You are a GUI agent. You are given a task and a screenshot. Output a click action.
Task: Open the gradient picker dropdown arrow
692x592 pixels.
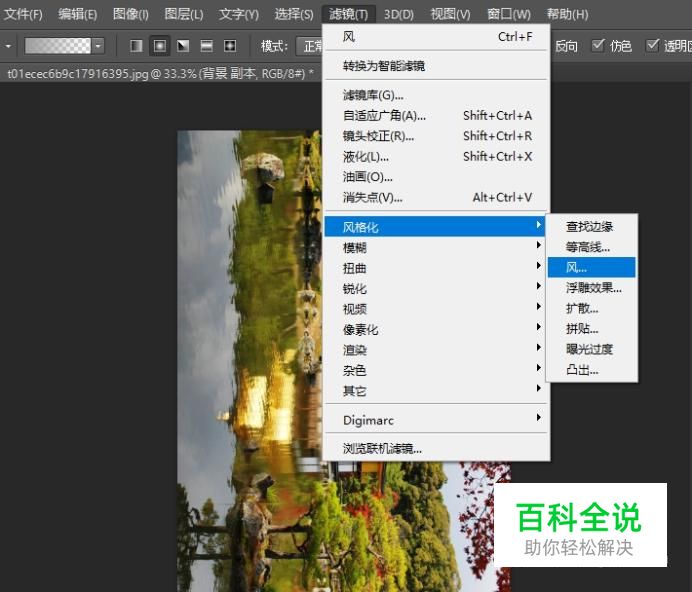[x=98, y=45]
